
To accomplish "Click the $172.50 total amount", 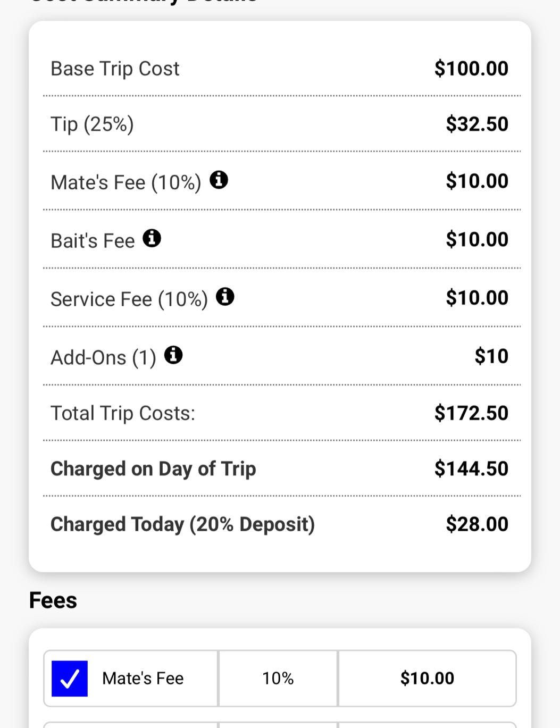I will (471, 413).
